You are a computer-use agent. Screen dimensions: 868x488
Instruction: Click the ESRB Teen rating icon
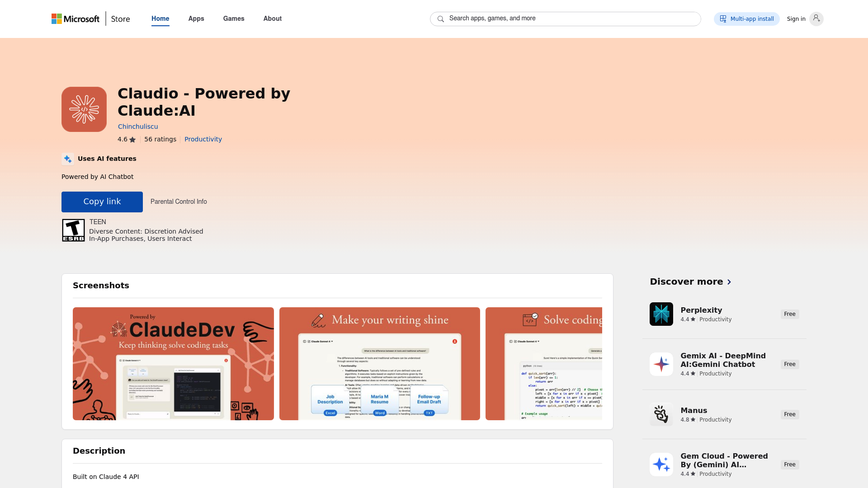click(x=73, y=230)
